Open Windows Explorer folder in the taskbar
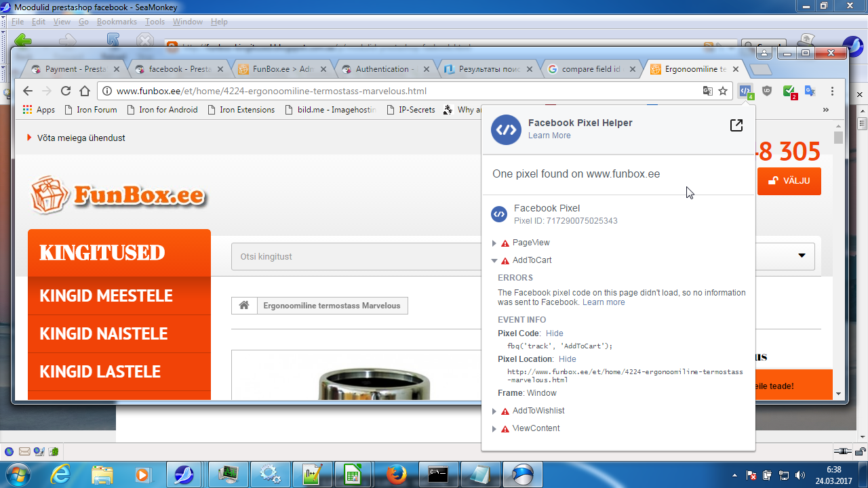Viewport: 868px width, 488px height. pos(102,474)
